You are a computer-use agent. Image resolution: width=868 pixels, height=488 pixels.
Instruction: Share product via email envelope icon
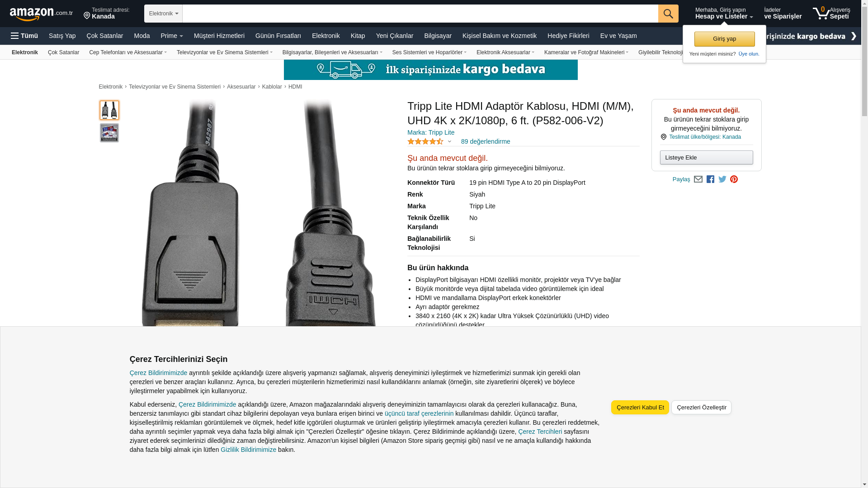(x=698, y=179)
